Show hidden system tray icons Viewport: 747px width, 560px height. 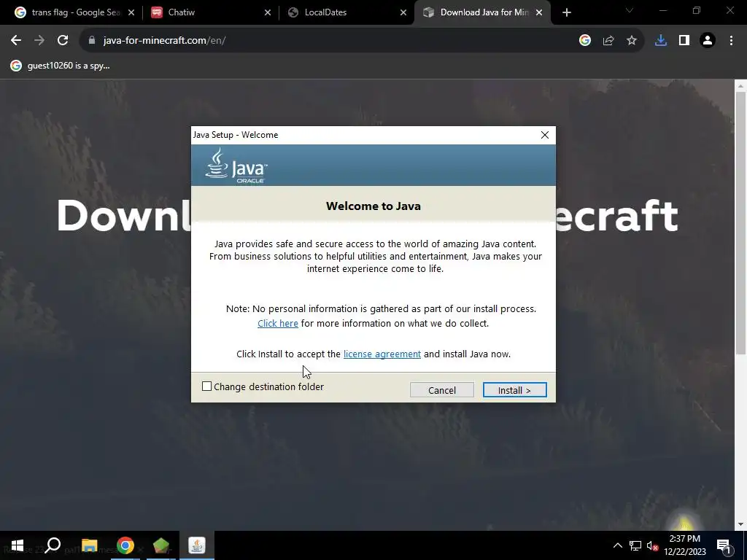617,545
